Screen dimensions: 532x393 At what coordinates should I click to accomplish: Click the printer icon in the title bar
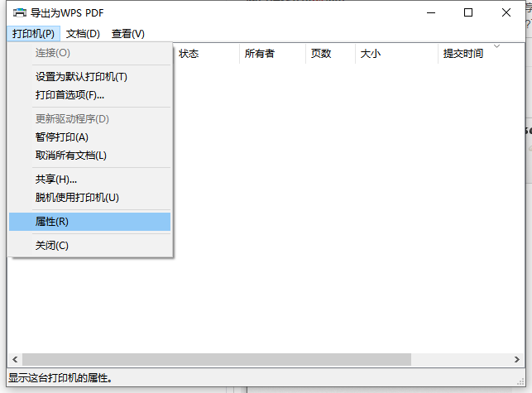point(19,13)
